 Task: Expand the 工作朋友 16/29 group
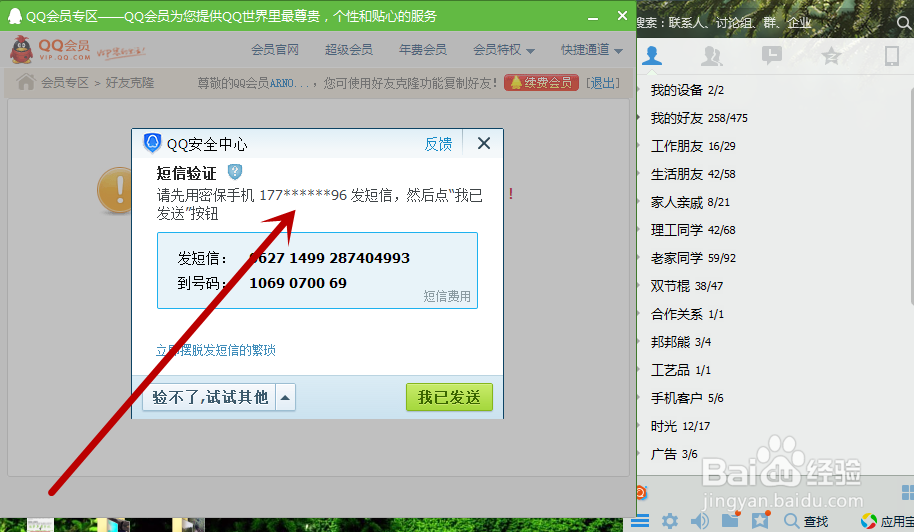[693, 146]
